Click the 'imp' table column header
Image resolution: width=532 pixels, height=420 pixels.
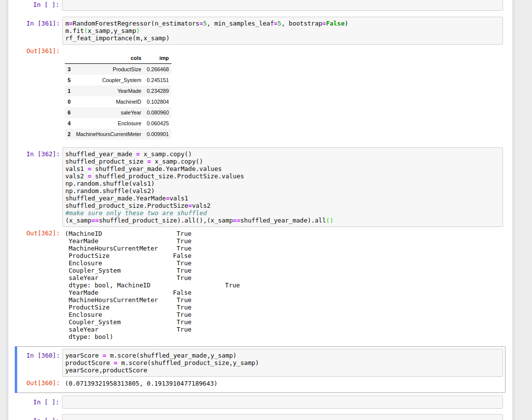(164, 58)
